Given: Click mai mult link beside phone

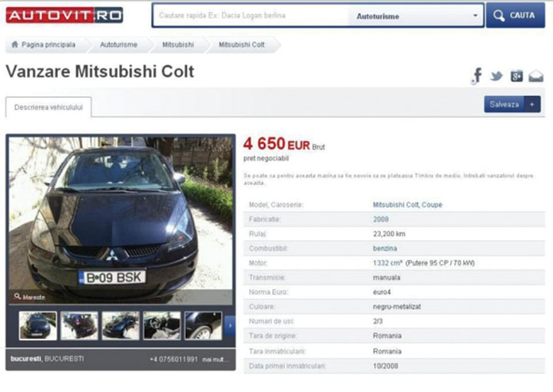Looking at the screenshot, I should click(215, 360).
